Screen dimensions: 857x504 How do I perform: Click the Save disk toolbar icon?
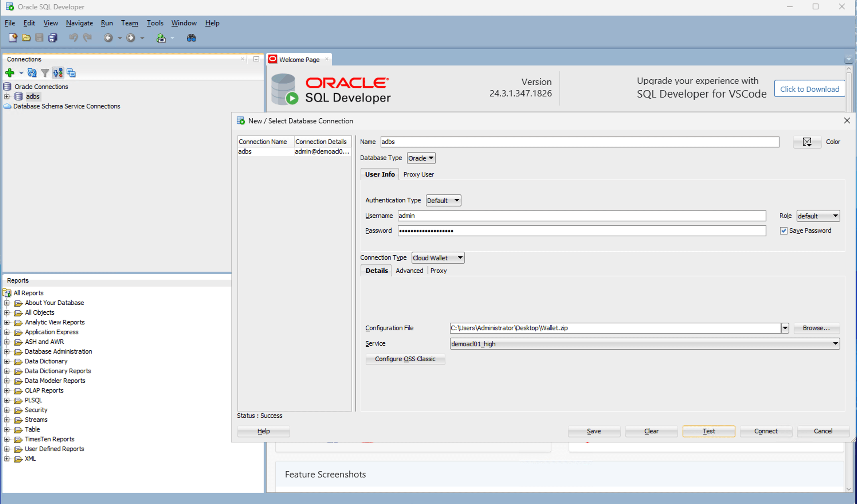click(x=40, y=38)
